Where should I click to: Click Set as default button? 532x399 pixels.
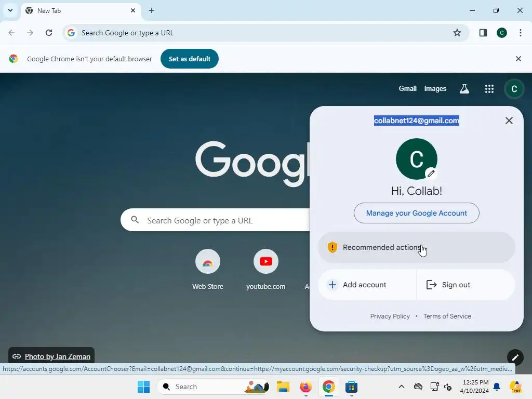pyautogui.click(x=189, y=59)
